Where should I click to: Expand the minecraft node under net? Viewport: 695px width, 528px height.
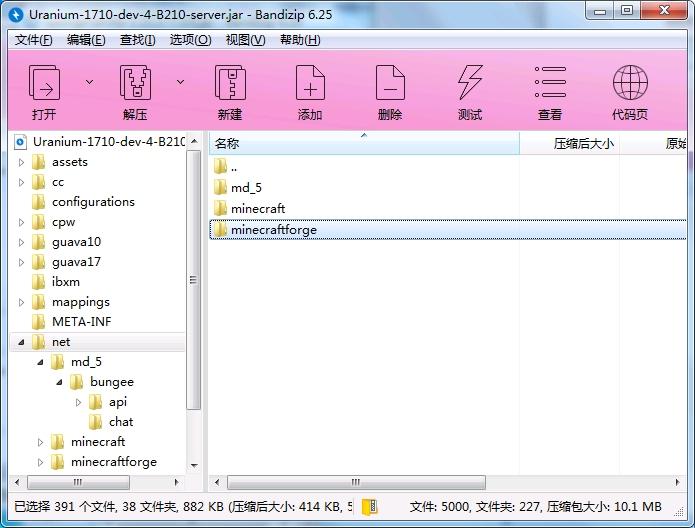coord(40,442)
